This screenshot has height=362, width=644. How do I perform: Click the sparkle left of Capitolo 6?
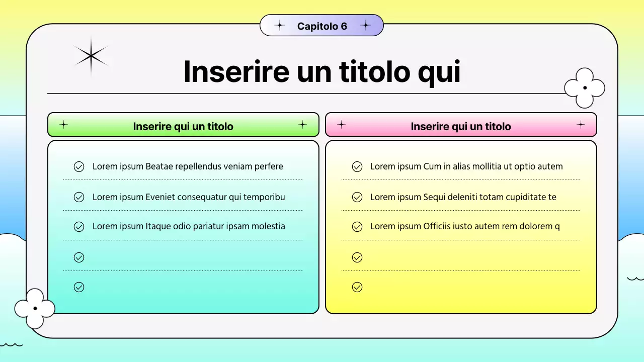click(x=280, y=26)
